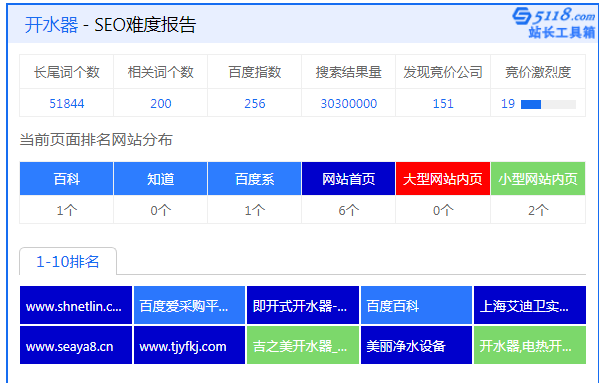Open the 上海艾迪卫实... ranking result

coord(529,305)
